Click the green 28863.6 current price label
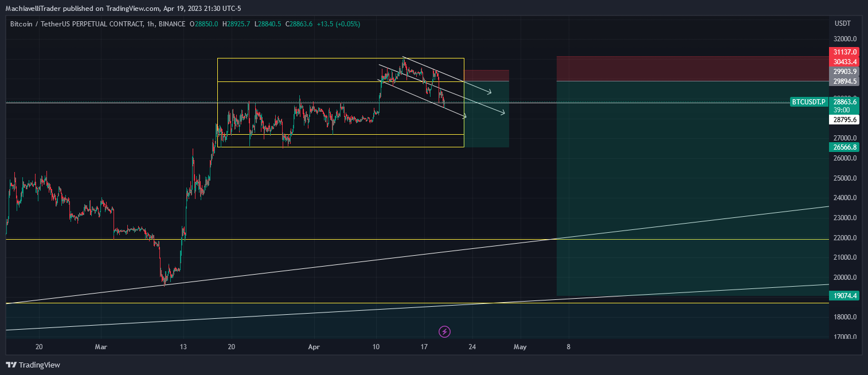Viewport: 868px width, 375px height. click(x=844, y=101)
